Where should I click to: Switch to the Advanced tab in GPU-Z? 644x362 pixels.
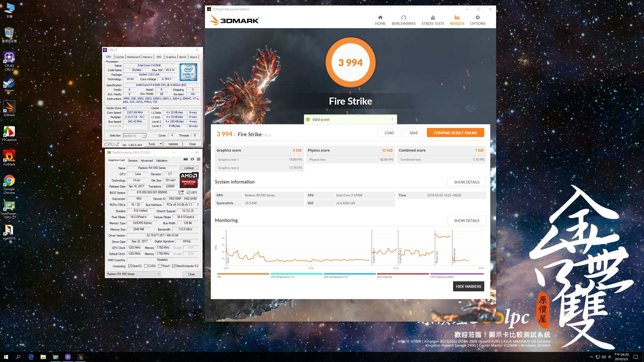pos(146,160)
